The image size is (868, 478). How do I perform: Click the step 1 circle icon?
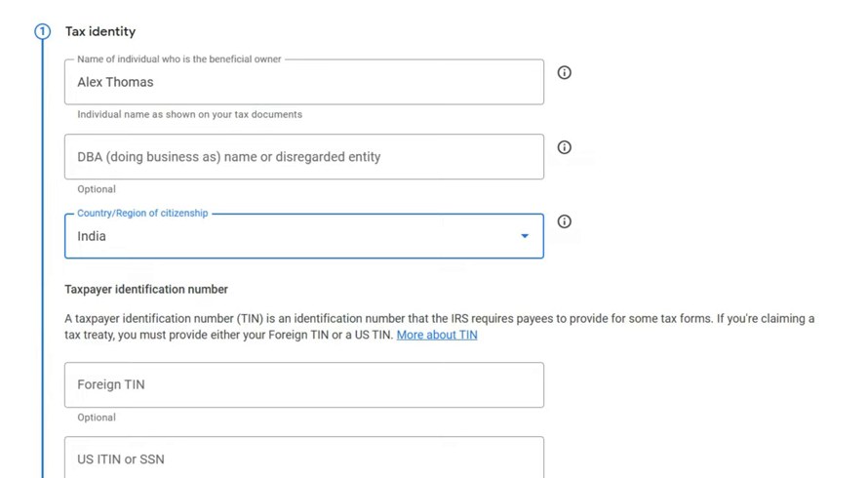pos(43,31)
